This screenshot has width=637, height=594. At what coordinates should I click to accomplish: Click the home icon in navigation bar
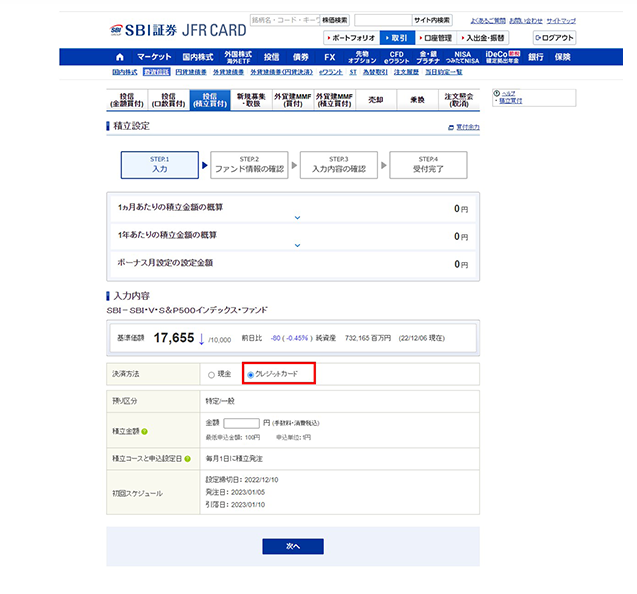tap(120, 57)
